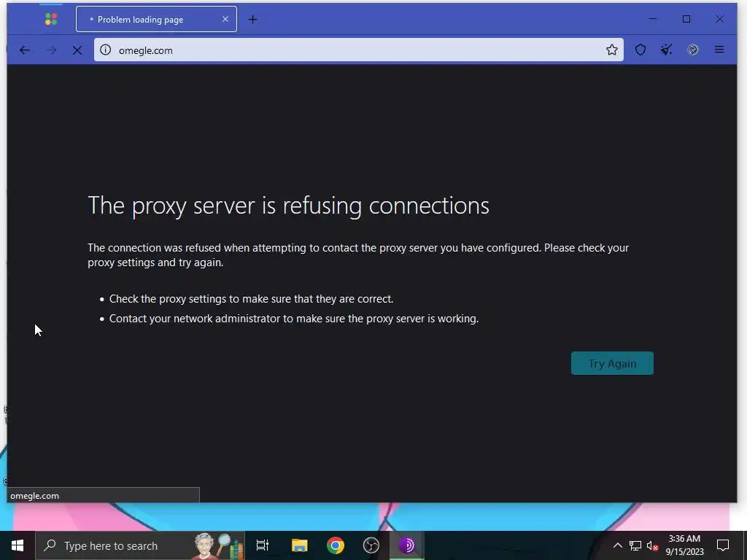Click the Try Again button
This screenshot has width=747, height=560.
[612, 363]
